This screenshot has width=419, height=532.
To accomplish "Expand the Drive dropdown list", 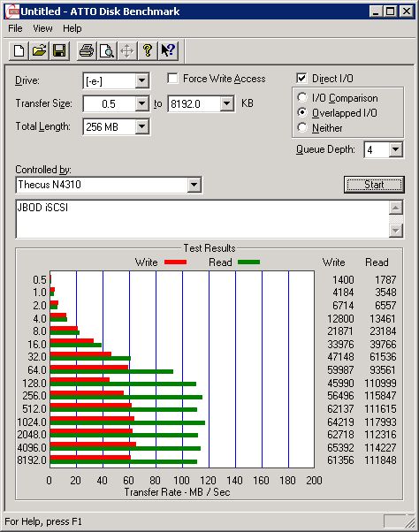I will coord(141,80).
